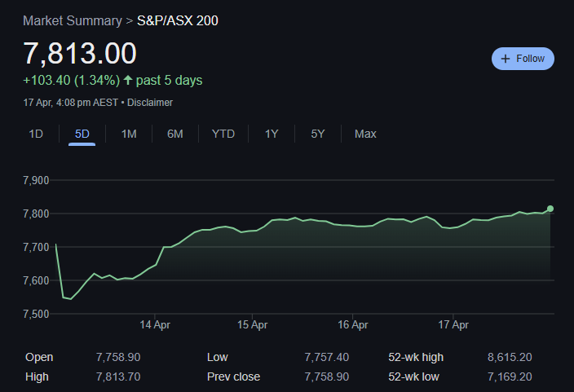
Task: Click the 52-wk high value 8,615.20
Action: tap(510, 357)
